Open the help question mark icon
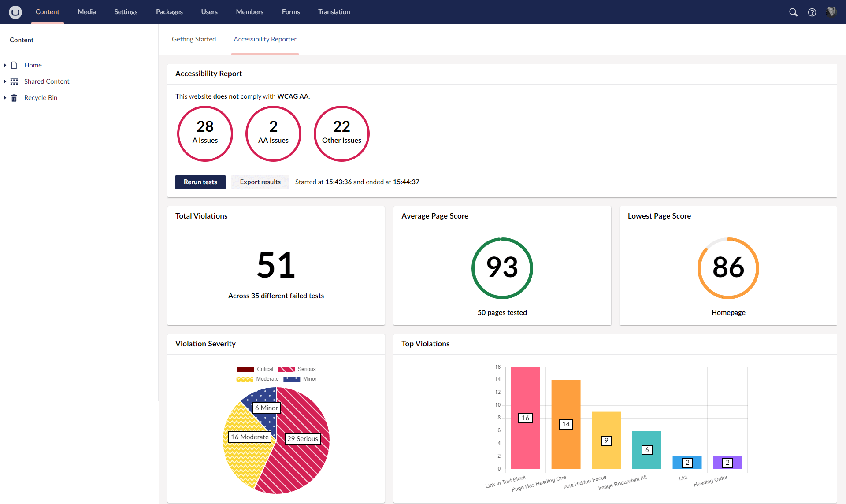 pos(812,12)
